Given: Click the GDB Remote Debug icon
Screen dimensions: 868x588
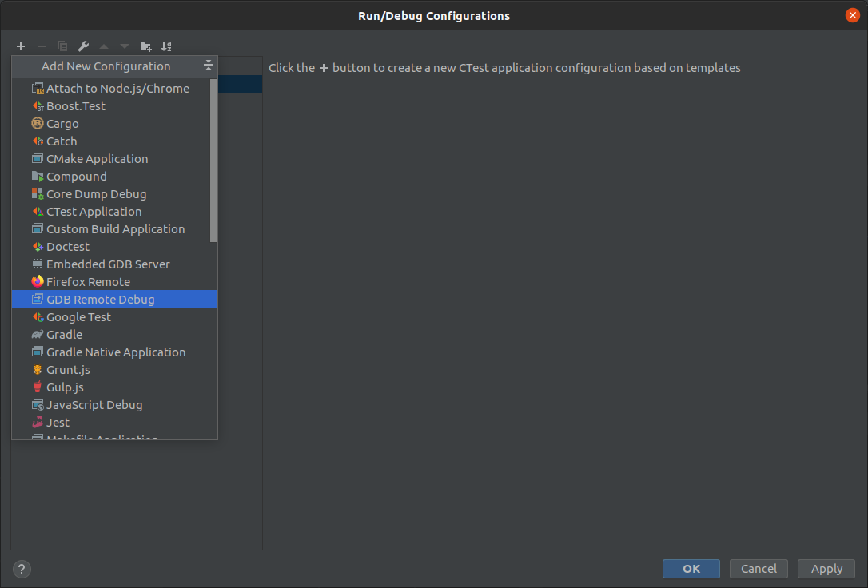Looking at the screenshot, I should pos(37,300).
